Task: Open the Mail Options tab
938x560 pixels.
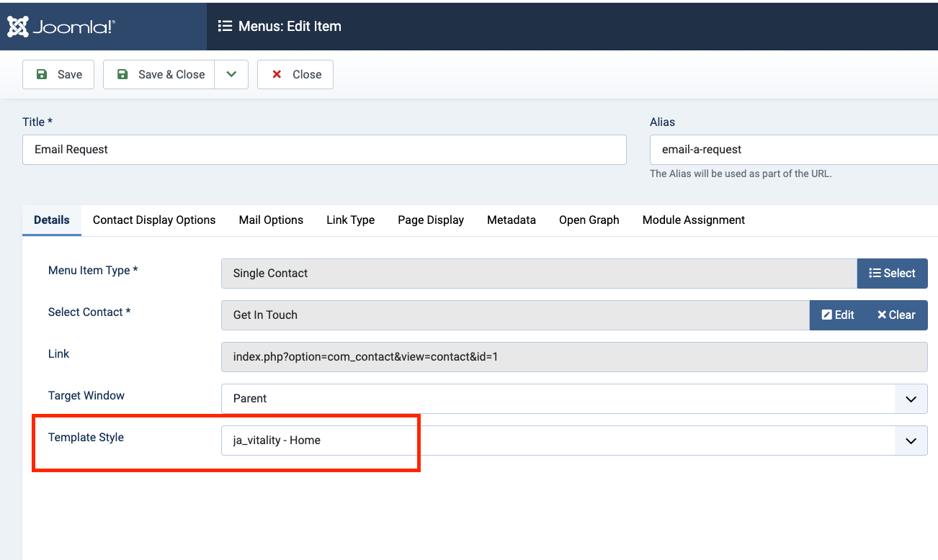Action: (x=271, y=220)
